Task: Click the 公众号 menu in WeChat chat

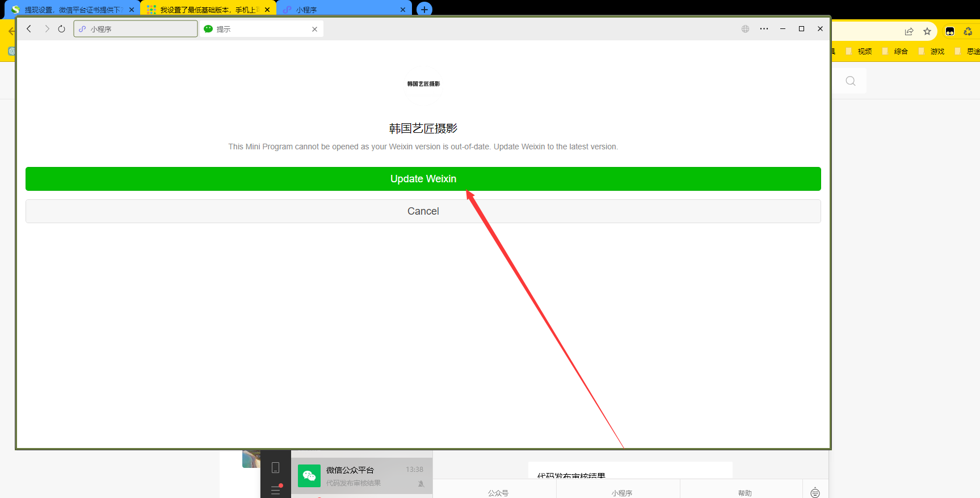Action: pyautogui.click(x=498, y=493)
